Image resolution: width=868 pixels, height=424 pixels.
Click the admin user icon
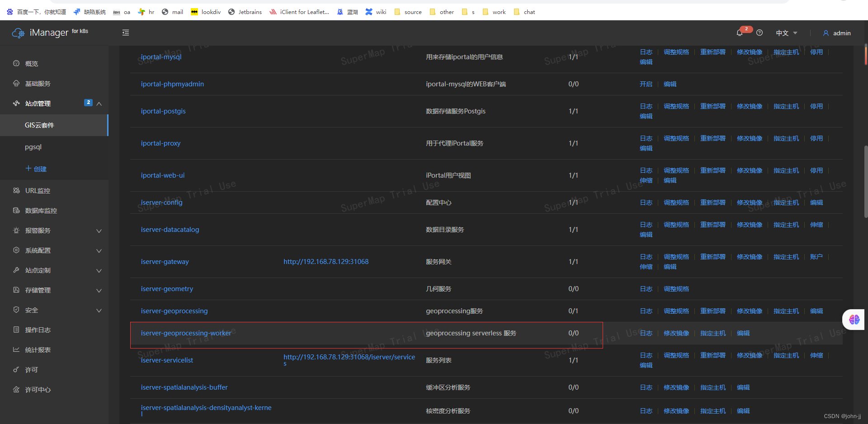click(826, 33)
